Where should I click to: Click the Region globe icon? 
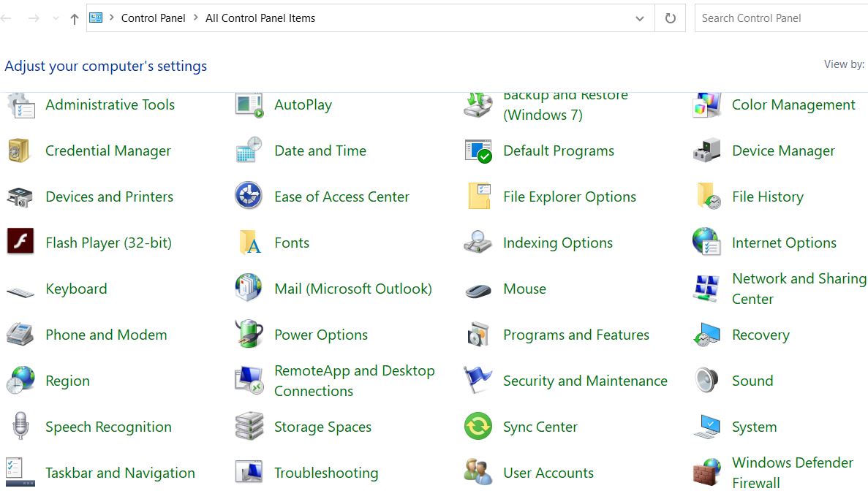click(20, 380)
